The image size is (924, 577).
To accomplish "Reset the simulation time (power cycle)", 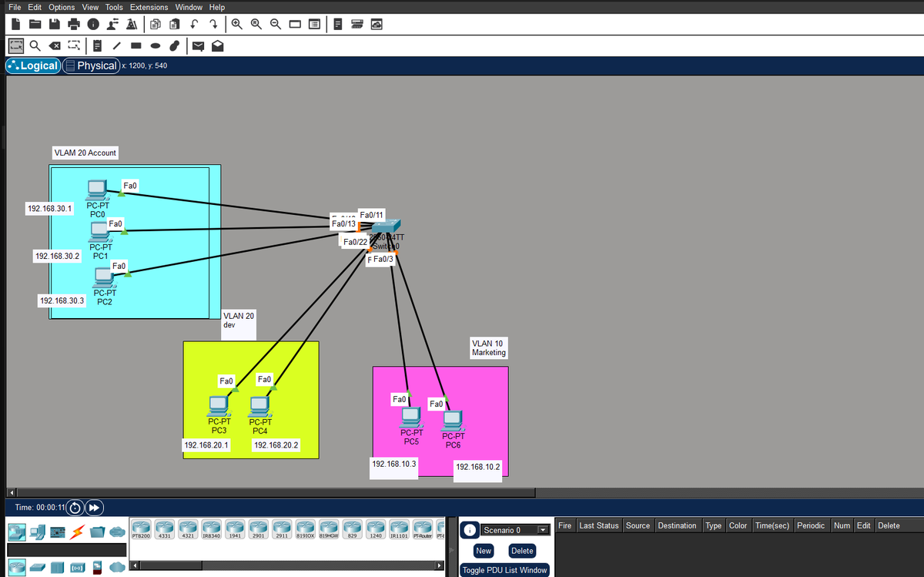I will (x=74, y=508).
